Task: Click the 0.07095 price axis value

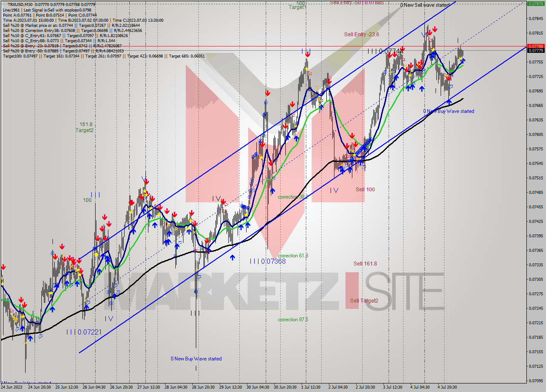Action: [x=535, y=380]
